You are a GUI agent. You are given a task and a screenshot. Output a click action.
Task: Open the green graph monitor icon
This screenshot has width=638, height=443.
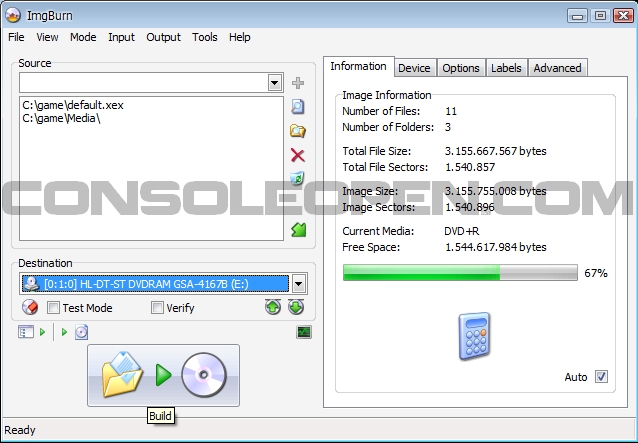[304, 332]
